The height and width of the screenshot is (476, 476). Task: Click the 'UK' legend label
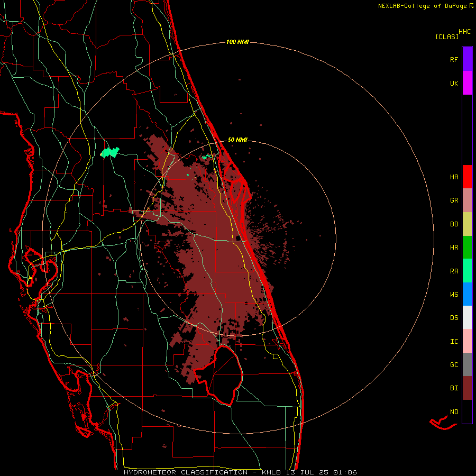454,84
